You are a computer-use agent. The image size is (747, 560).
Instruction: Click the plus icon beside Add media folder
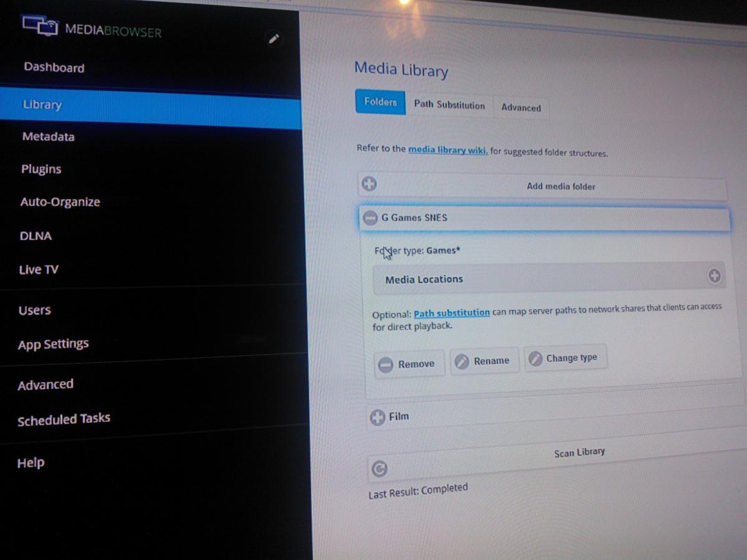369,184
